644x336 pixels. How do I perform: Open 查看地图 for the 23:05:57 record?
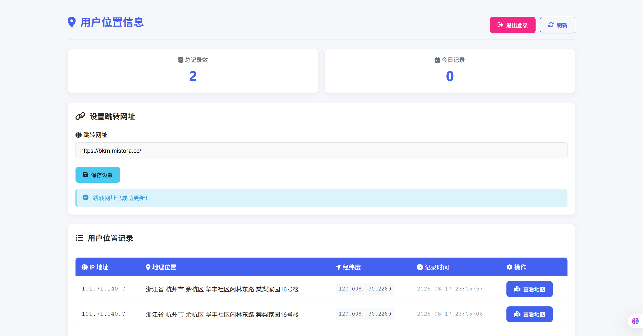pyautogui.click(x=529, y=289)
